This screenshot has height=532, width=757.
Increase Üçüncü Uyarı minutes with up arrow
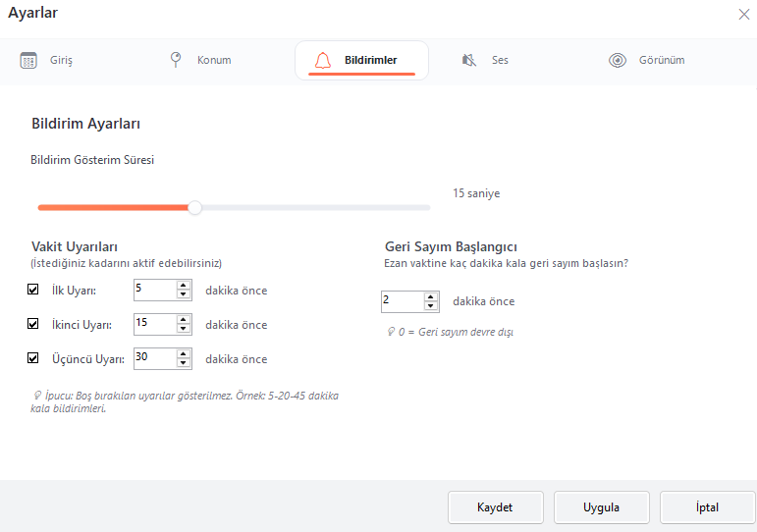click(x=184, y=354)
